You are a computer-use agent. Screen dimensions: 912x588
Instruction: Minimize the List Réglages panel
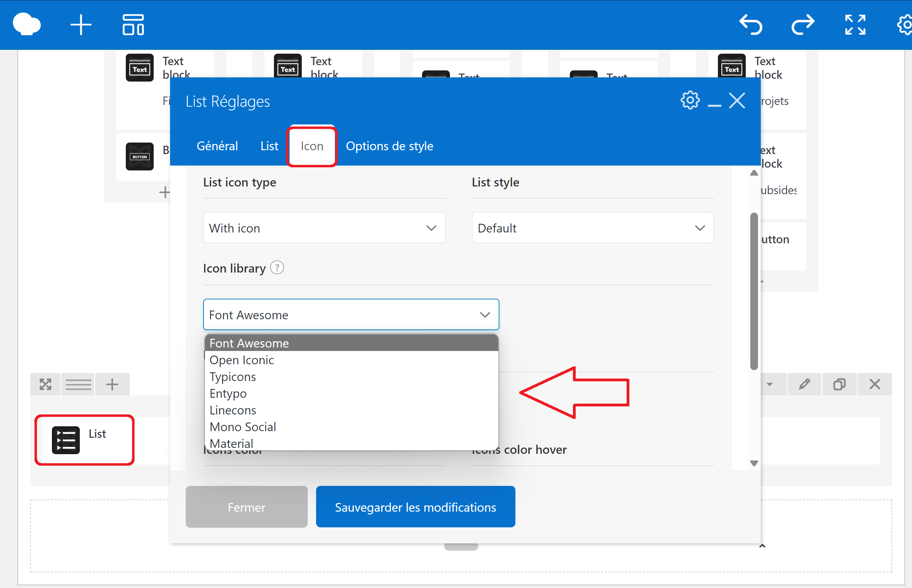pyautogui.click(x=714, y=105)
